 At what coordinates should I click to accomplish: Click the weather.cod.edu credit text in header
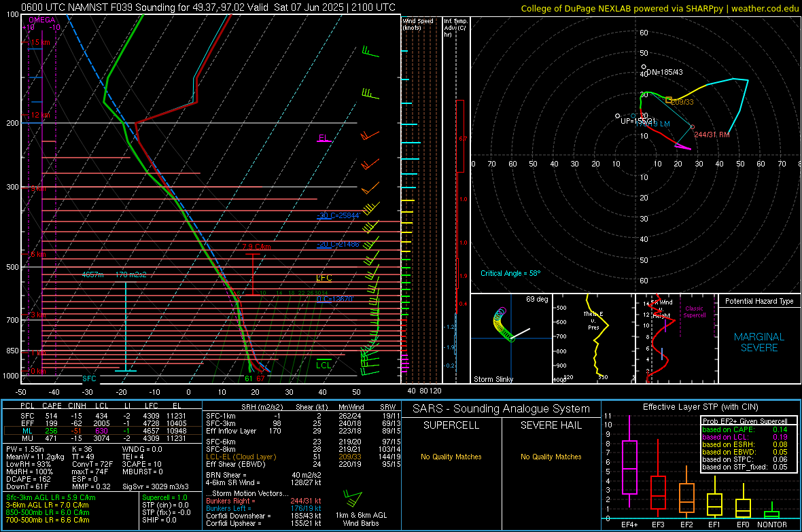(765, 8)
